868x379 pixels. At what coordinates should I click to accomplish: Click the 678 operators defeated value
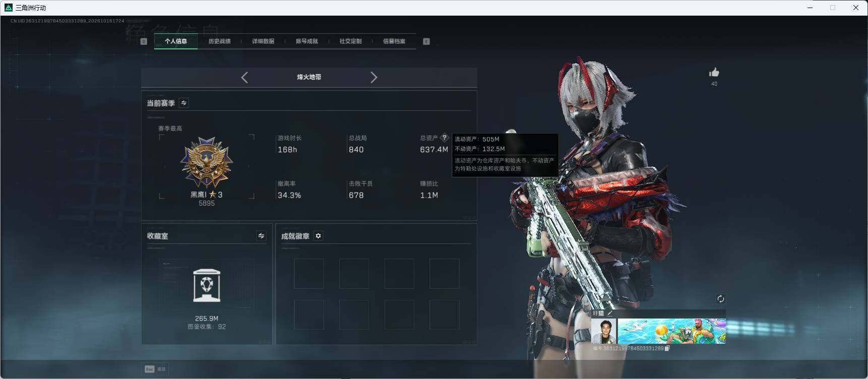click(356, 195)
